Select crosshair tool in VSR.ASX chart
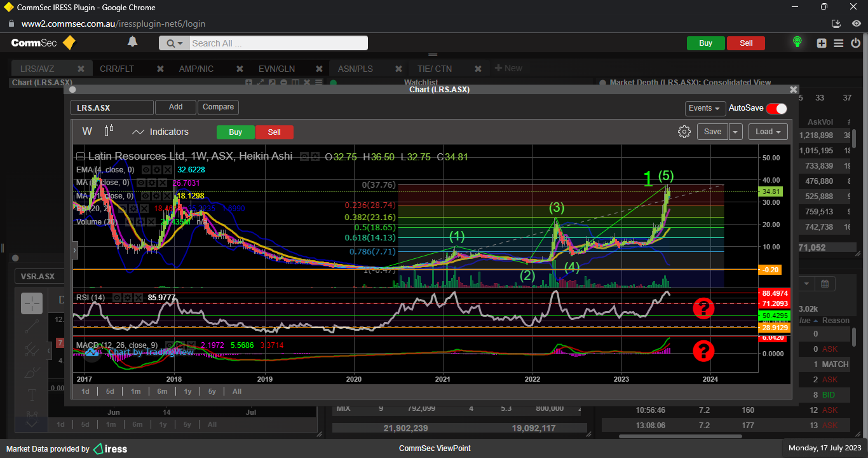This screenshot has height=458, width=868. 32,304
